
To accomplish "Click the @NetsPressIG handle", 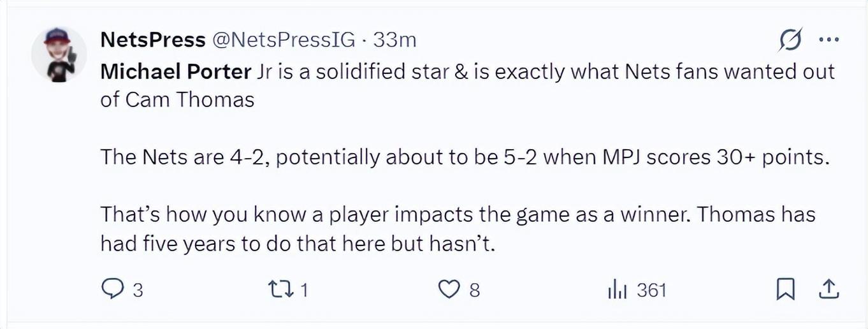I will pos(282,40).
